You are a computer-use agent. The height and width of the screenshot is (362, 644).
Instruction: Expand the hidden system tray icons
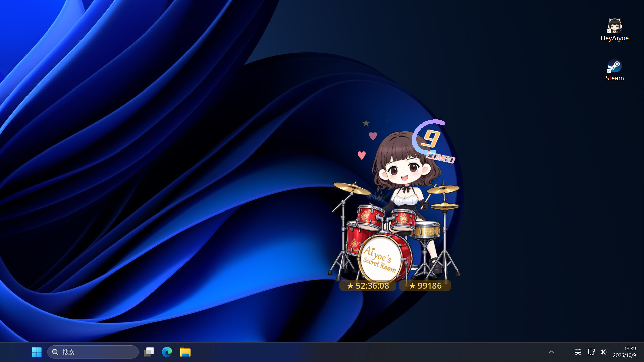(x=551, y=352)
